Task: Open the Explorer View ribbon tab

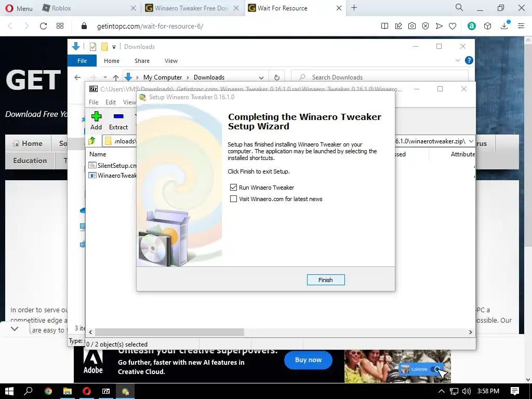Action: (171, 61)
